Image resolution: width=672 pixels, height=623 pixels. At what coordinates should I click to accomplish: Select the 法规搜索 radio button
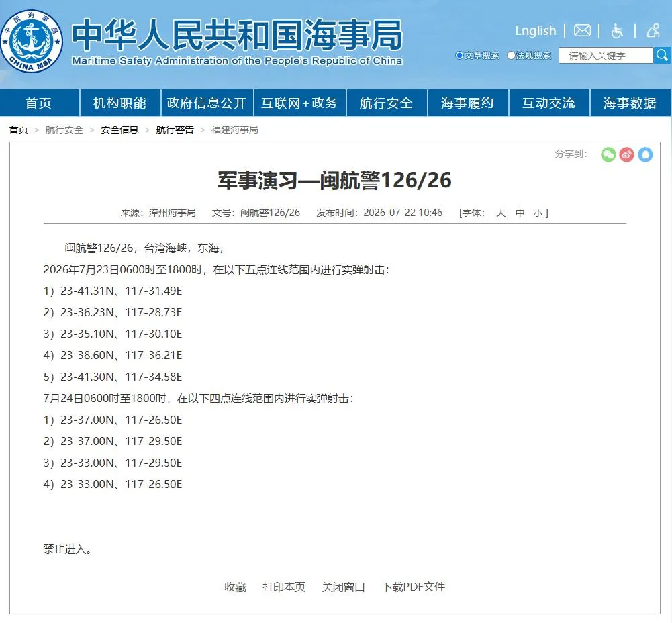[x=511, y=55]
